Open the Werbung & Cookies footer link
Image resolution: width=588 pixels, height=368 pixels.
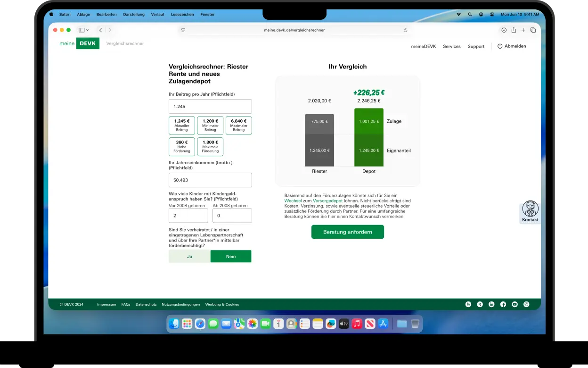coord(222,304)
